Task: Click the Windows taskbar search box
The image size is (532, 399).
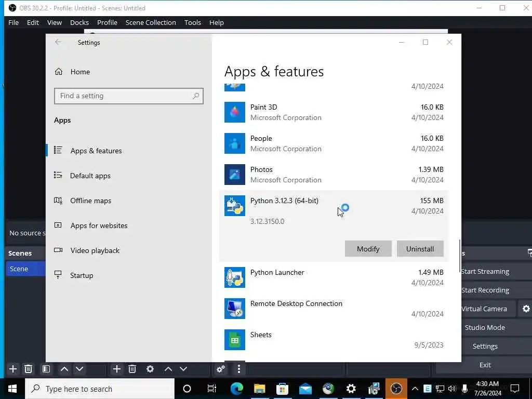Action: (100, 389)
